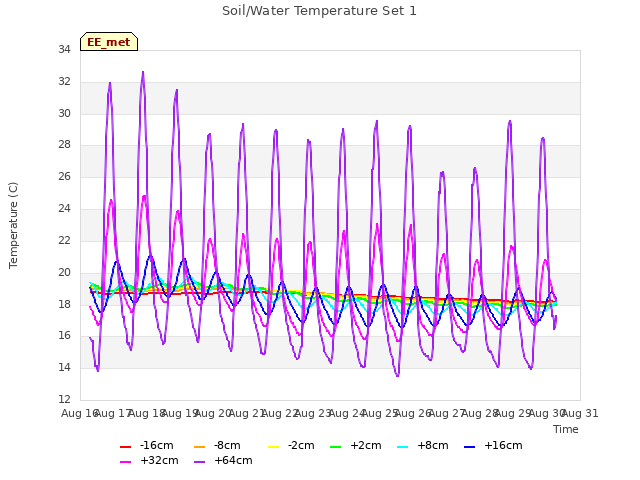Image resolution: width=640 pixels, height=480 pixels.
Task: Select the -16cm legend entry
Action: click(x=147, y=445)
